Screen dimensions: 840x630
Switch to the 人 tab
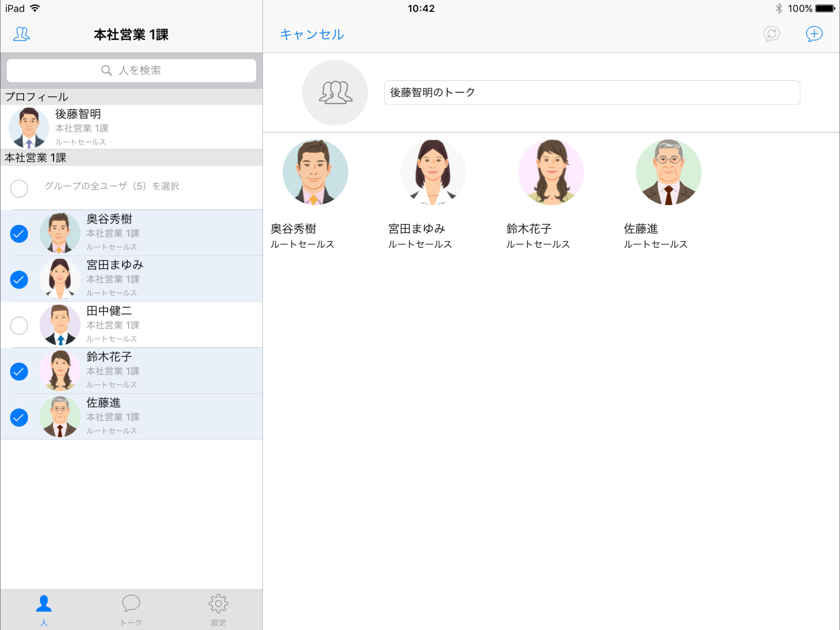(44, 610)
